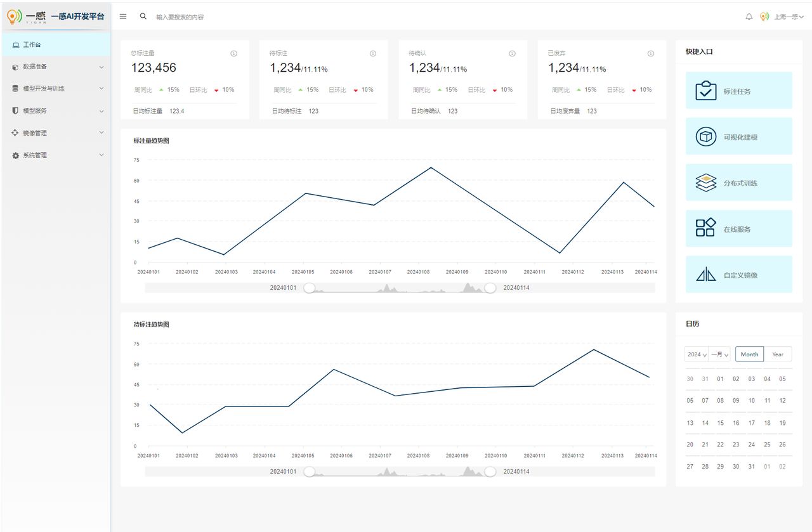Click the 在线服务 grid icon
The height and width of the screenshot is (532, 812).
[705, 228]
